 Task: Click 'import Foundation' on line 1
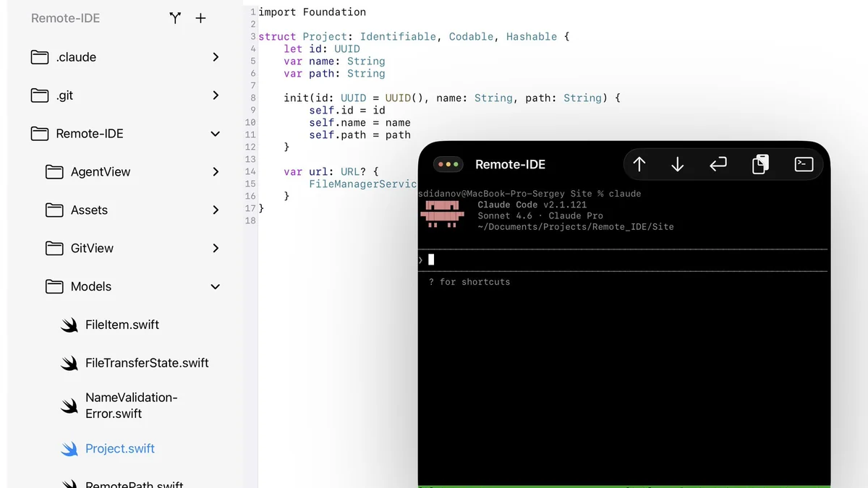coord(312,12)
